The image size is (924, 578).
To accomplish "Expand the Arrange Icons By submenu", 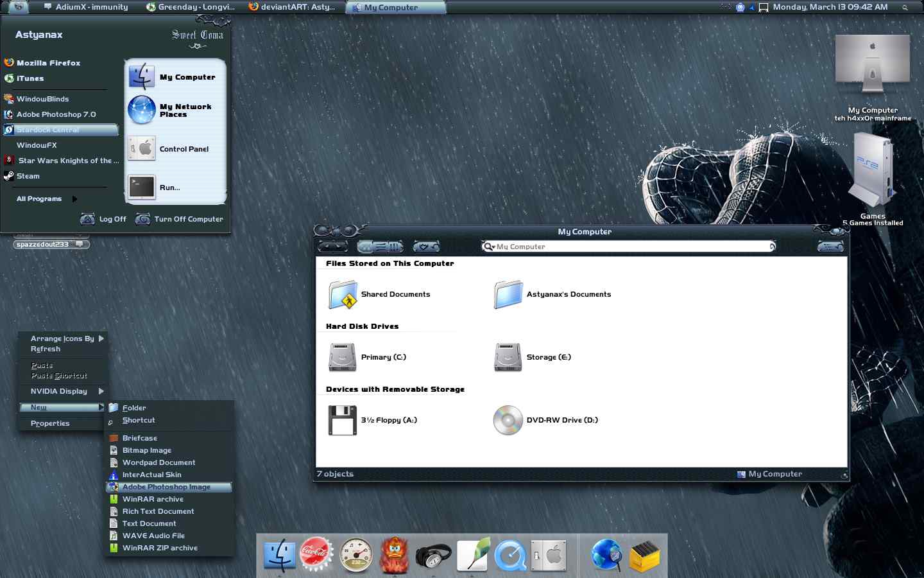I will [x=62, y=338].
